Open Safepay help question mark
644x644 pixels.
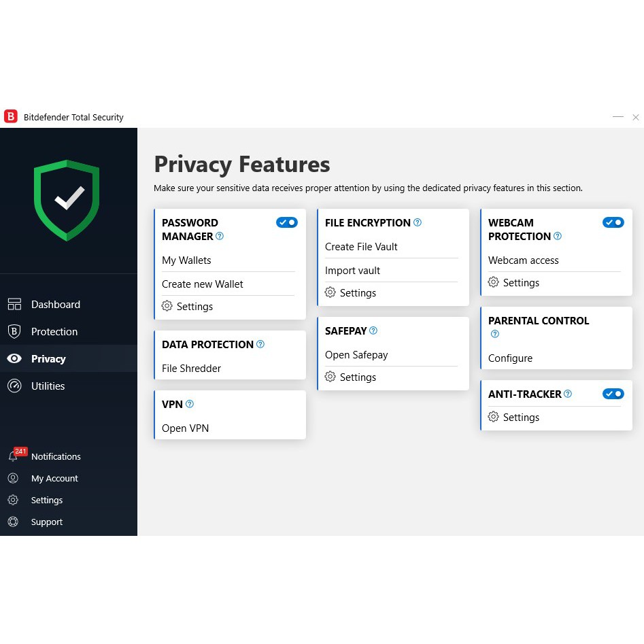[x=373, y=331]
